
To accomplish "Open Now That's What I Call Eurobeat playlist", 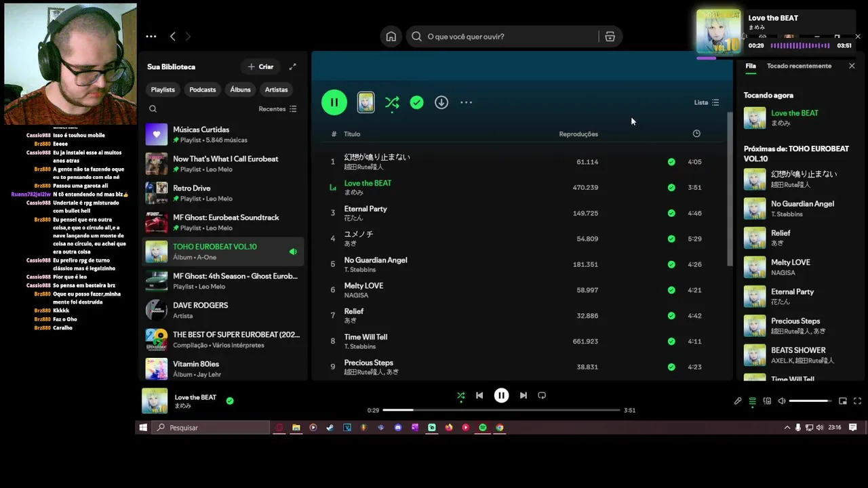I will (223, 163).
